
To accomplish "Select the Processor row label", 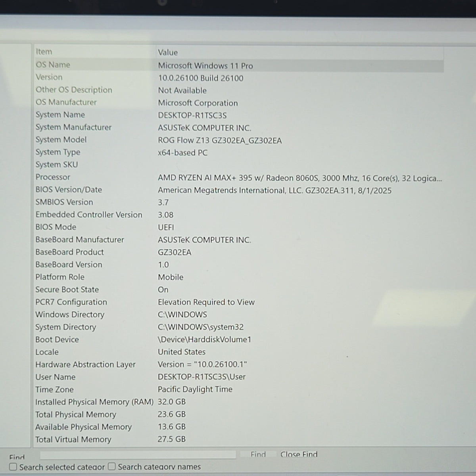I will [x=53, y=177].
